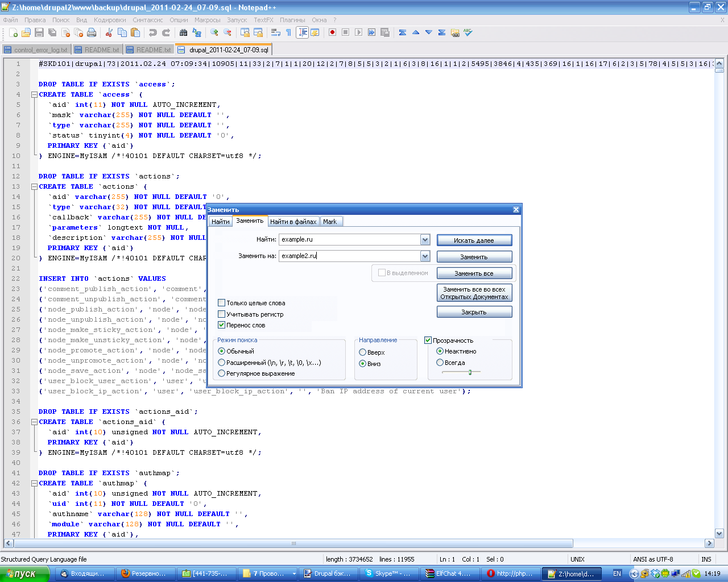Select 'Регулярное выражение' search mode
This screenshot has height=582, width=728.
[x=222, y=373]
